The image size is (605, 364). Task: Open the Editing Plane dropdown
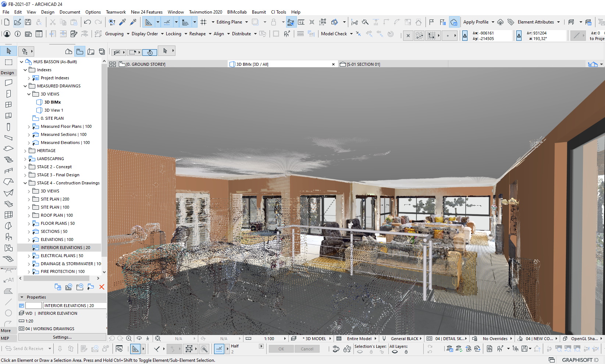tap(232, 22)
